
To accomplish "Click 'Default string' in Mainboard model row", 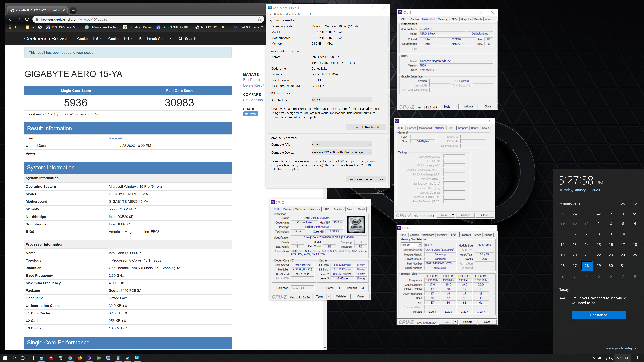I will pyautogui.click(x=480, y=34).
